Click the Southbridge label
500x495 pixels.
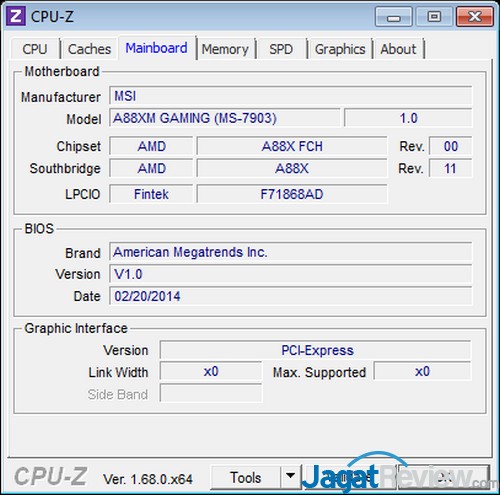click(x=65, y=168)
